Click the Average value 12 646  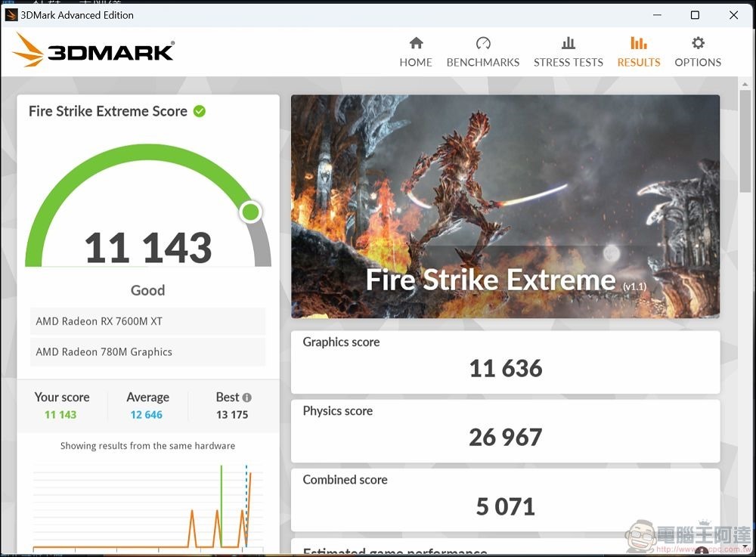point(146,415)
